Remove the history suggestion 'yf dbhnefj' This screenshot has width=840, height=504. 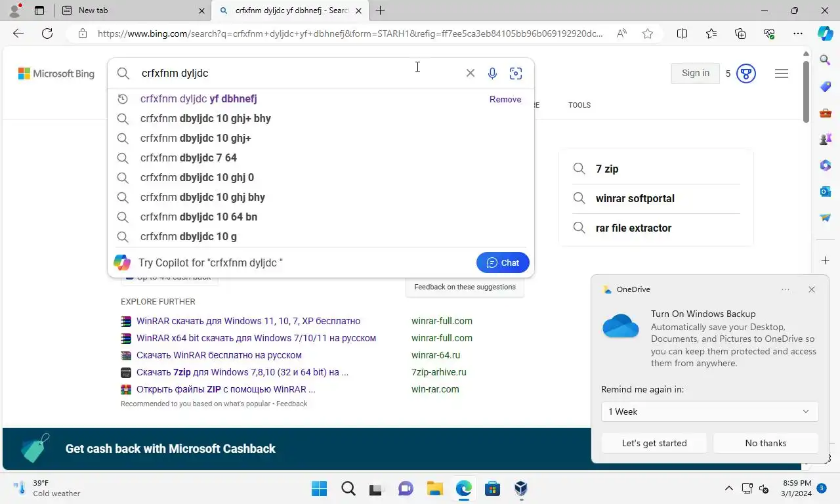[x=505, y=99]
